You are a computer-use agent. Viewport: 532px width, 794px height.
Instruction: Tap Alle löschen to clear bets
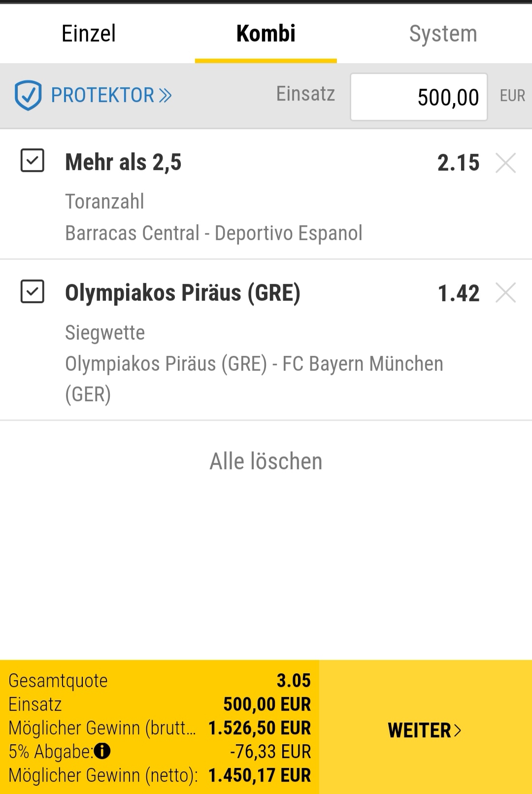click(266, 461)
